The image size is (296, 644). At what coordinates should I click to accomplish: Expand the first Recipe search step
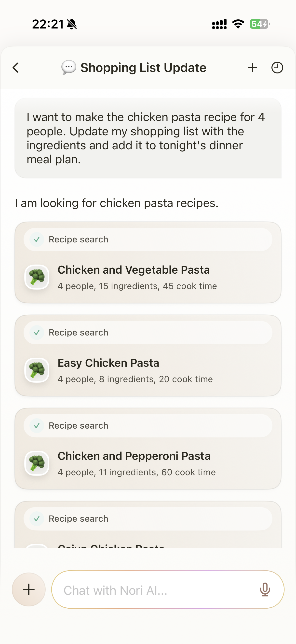(x=148, y=239)
